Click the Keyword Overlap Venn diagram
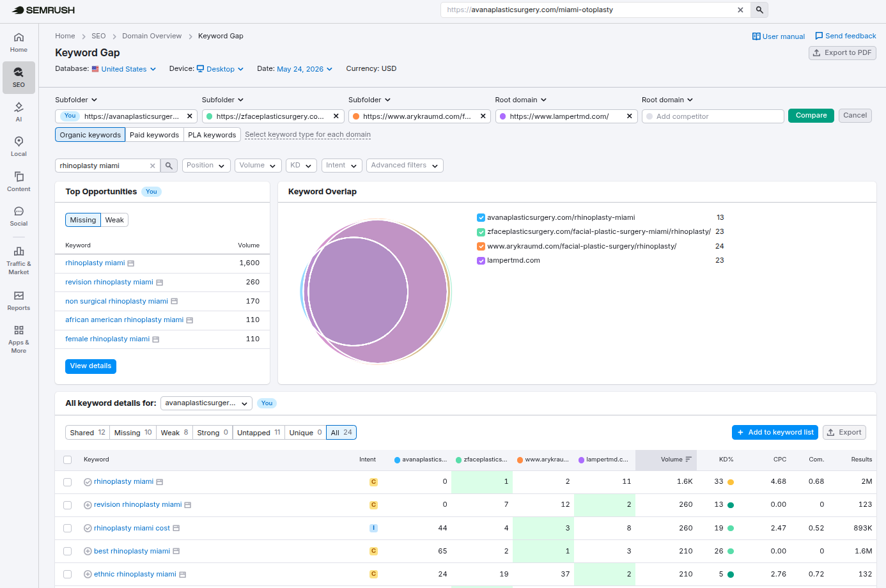The image size is (886, 588). point(376,291)
